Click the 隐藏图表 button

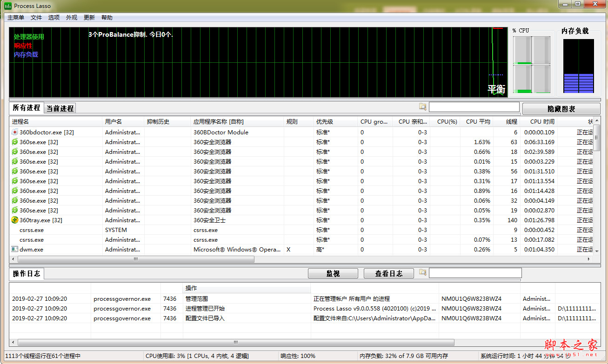point(561,109)
